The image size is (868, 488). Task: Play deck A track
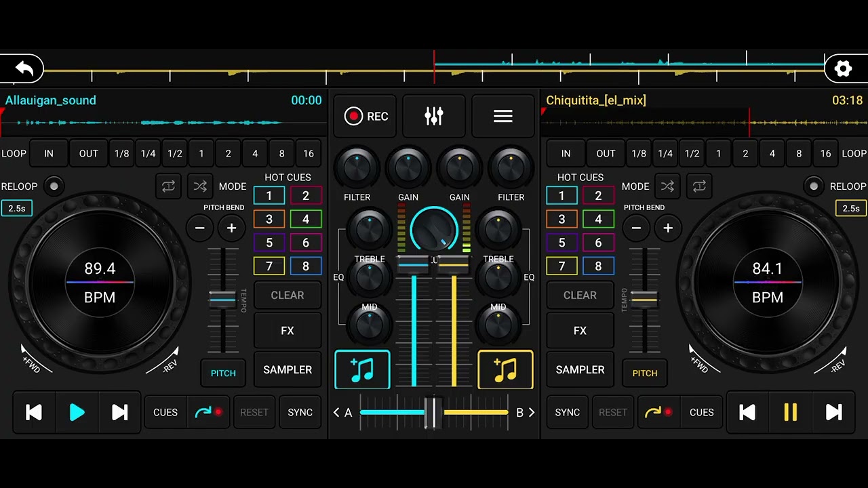(77, 412)
